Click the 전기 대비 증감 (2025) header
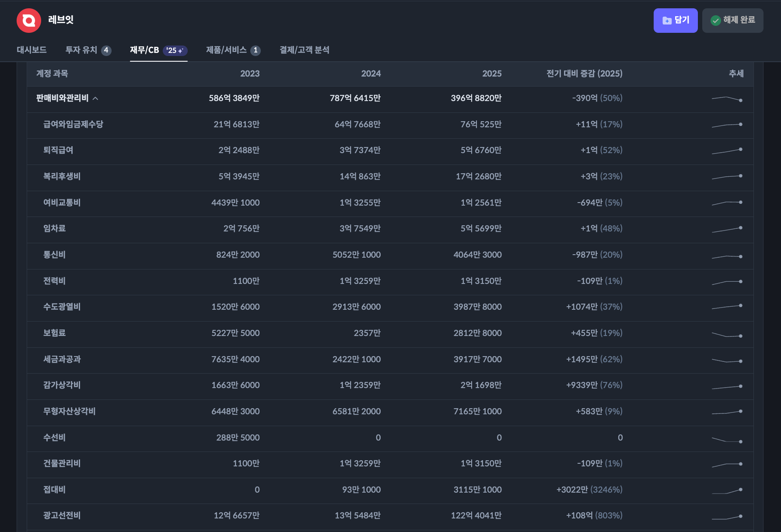781x532 pixels. tap(584, 73)
